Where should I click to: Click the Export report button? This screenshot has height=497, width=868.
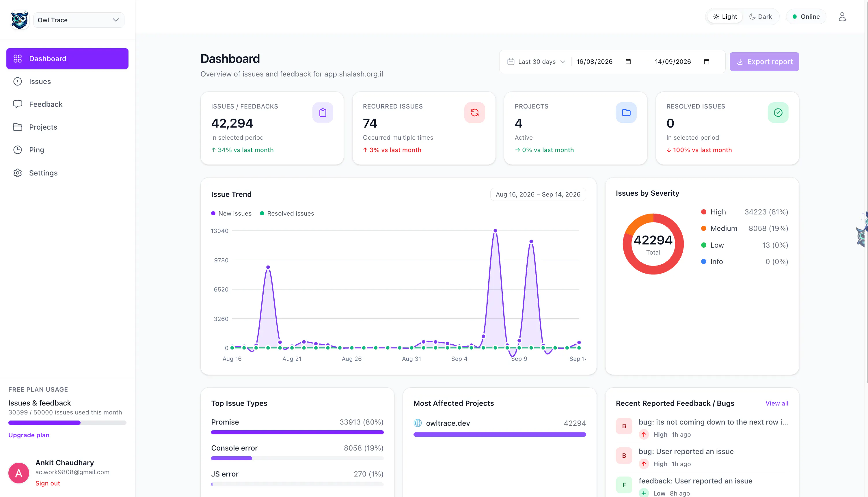pyautogui.click(x=764, y=62)
